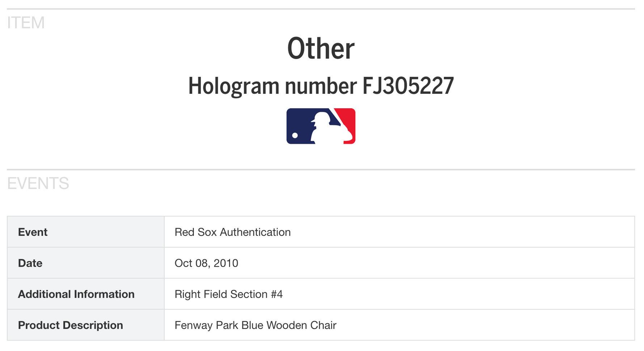
Task: Select the "Red Sox Authentication" value
Action: (232, 232)
